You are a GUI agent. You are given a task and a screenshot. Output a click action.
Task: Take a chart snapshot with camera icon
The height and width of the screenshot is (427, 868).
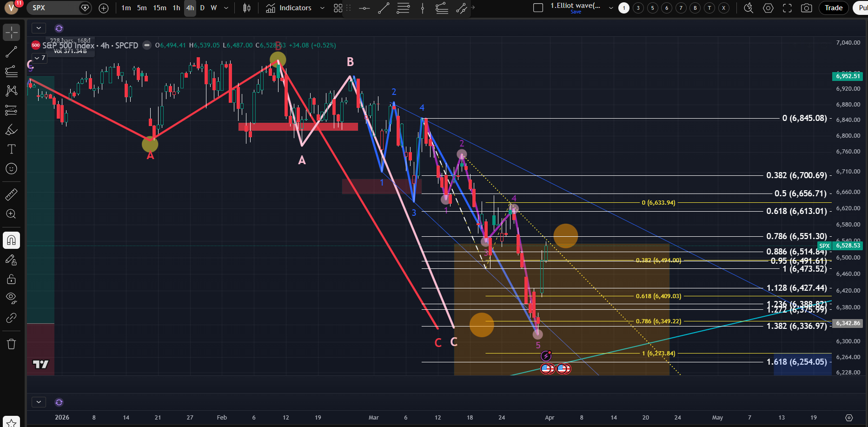tap(807, 8)
